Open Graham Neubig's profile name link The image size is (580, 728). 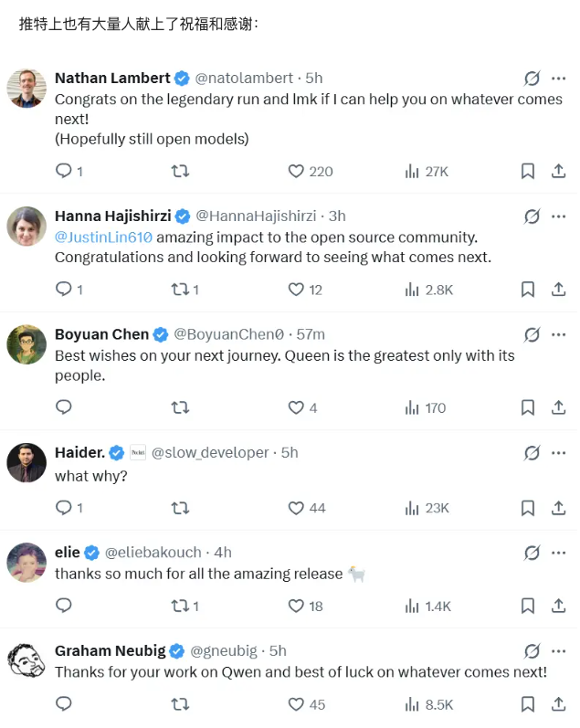(x=111, y=651)
